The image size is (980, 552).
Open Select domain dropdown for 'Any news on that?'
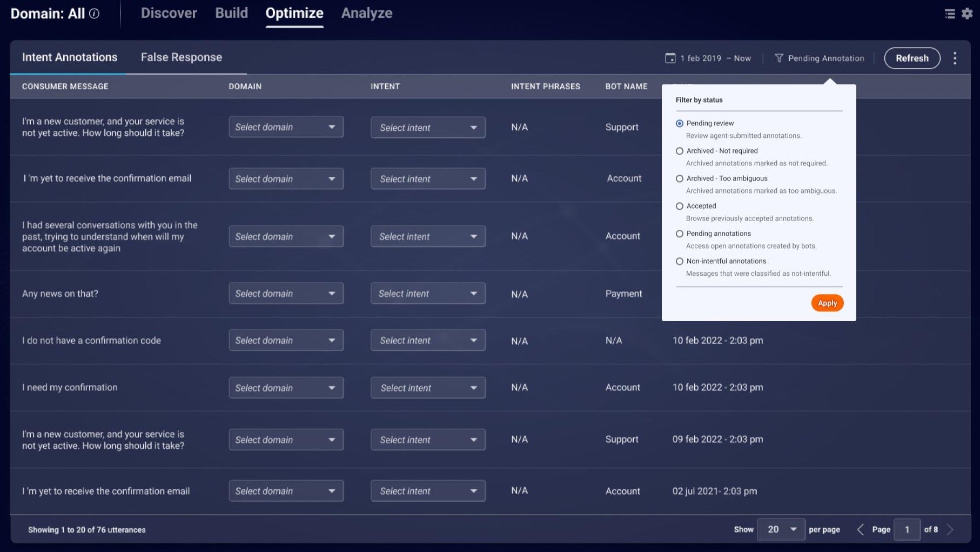coord(286,294)
